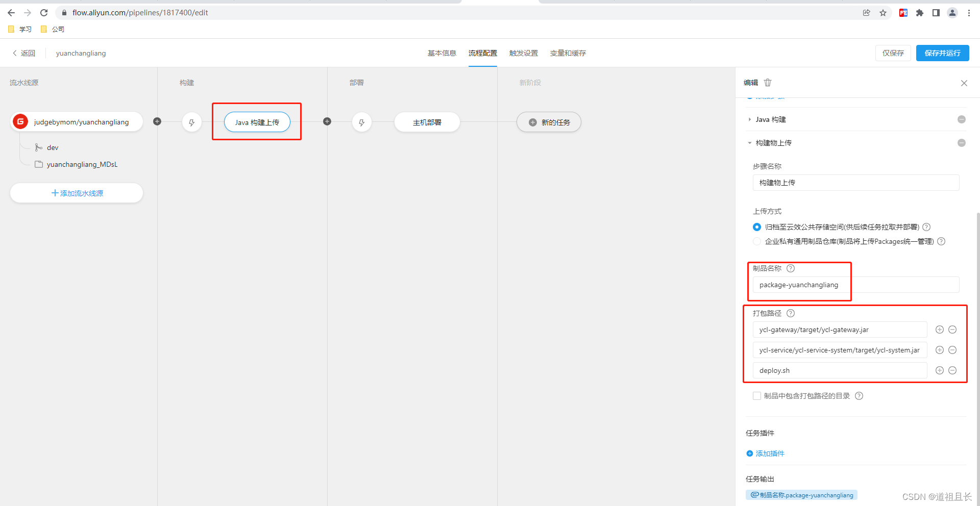This screenshot has width=980, height=506.
Task: Click 新的任务 to add a task
Action: pyautogui.click(x=549, y=122)
